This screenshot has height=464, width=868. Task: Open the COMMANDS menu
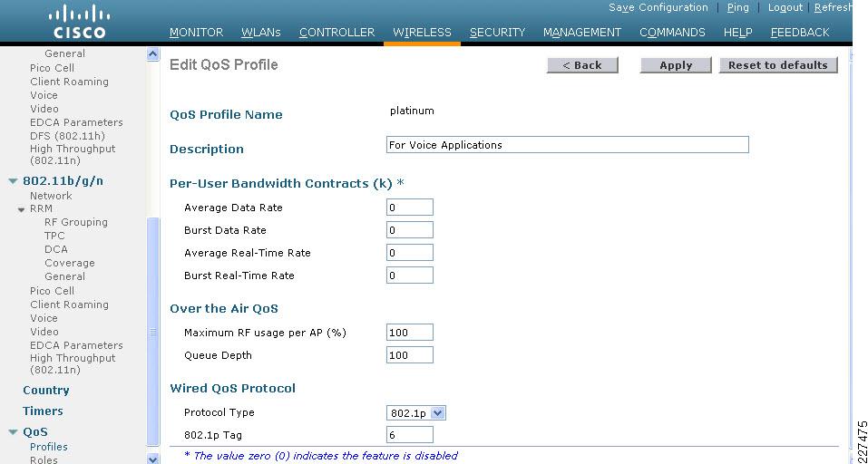pyautogui.click(x=672, y=33)
